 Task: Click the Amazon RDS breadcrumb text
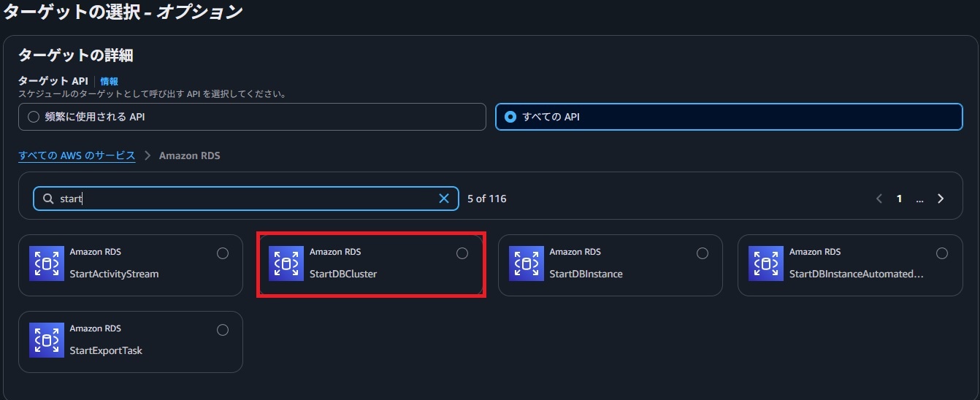190,155
